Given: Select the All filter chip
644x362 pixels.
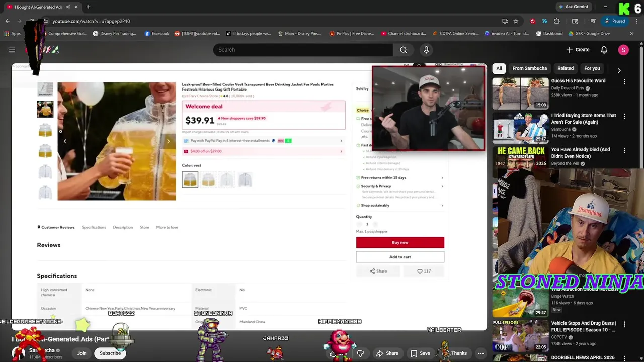Looking at the screenshot, I should (x=499, y=68).
